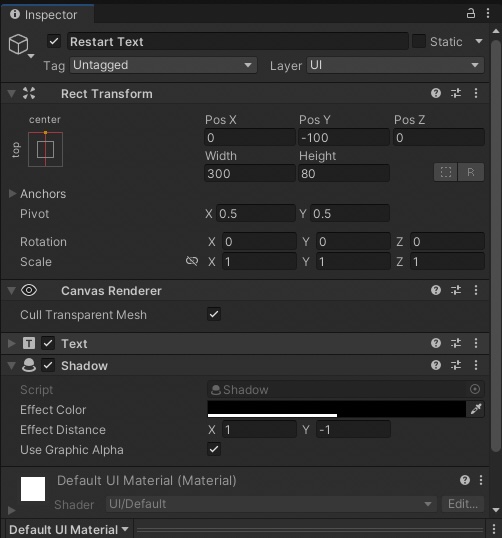
Task: Enable the Static checkbox
Action: 419,41
